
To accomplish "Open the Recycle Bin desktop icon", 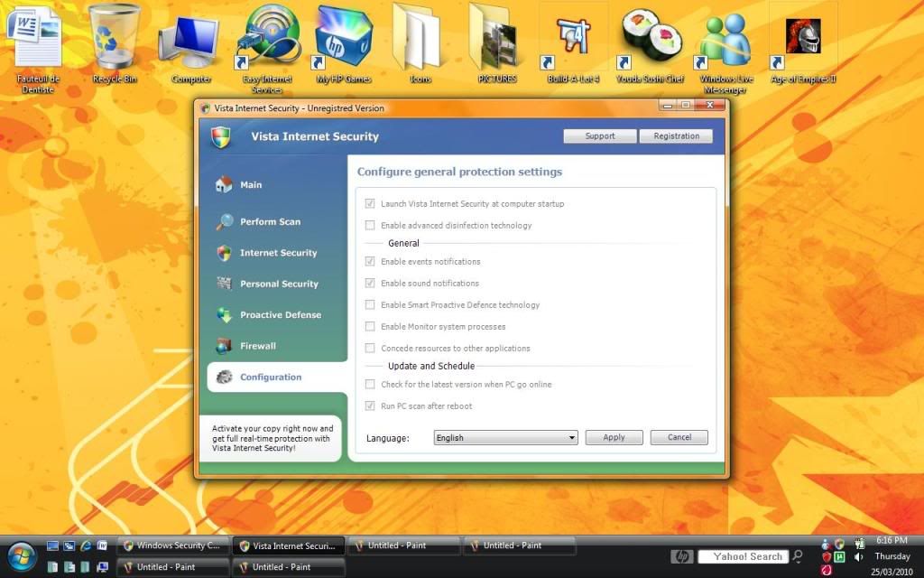I will pyautogui.click(x=115, y=44).
